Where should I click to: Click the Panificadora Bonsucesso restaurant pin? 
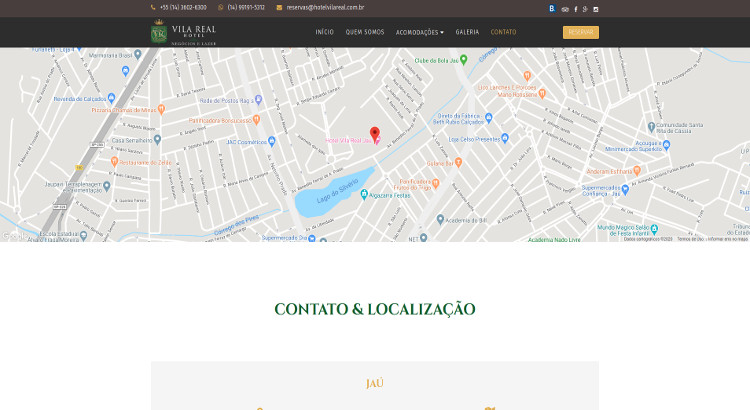tap(256, 120)
